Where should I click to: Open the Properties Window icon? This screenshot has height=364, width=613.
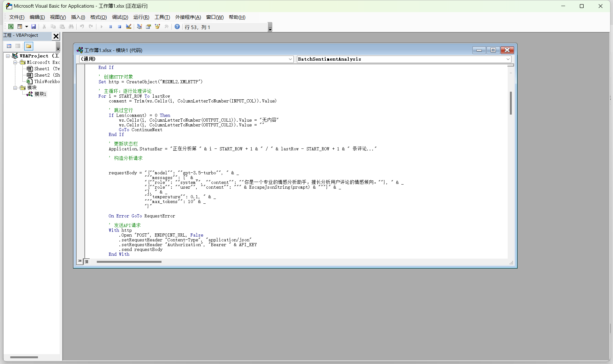point(148,27)
